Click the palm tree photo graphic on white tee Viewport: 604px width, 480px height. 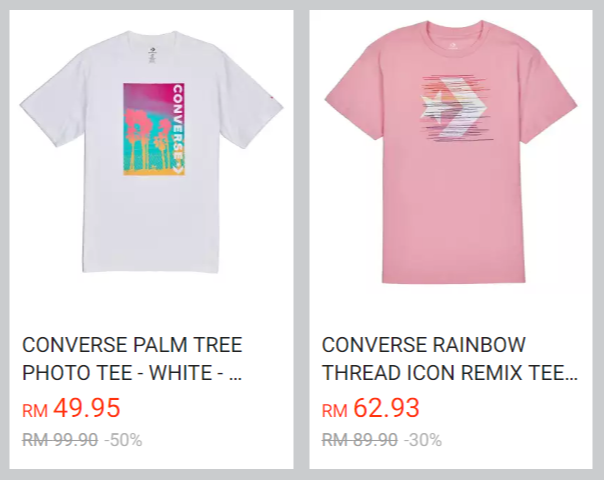154,129
